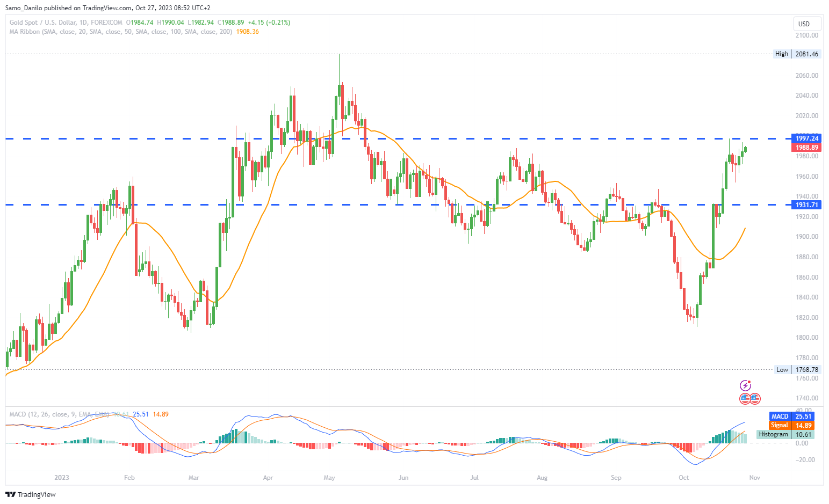
Task: Click the Histogram 10.61 scale label
Action: [785, 434]
